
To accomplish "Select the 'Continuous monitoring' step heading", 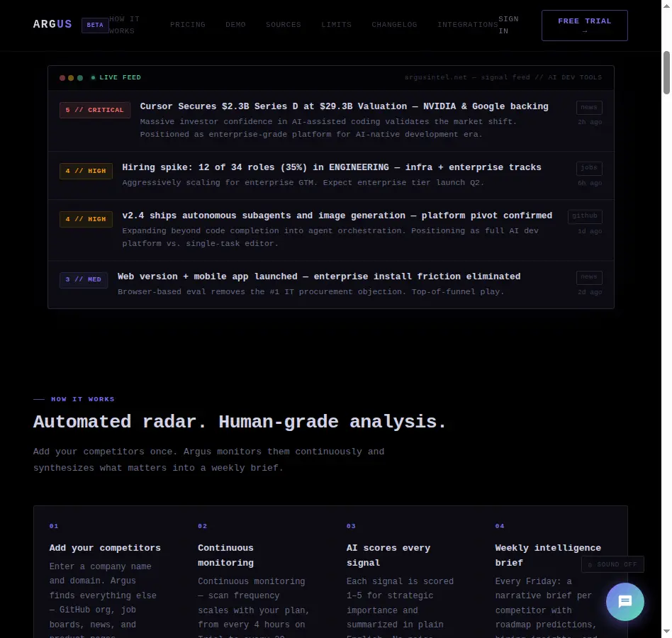I will click(x=226, y=555).
